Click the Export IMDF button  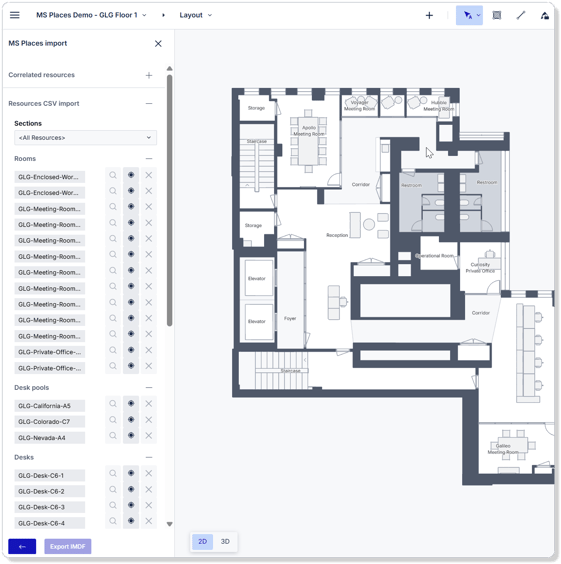tap(68, 546)
